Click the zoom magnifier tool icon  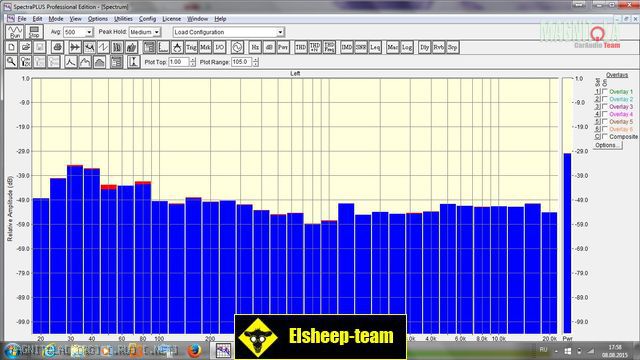tap(11, 62)
